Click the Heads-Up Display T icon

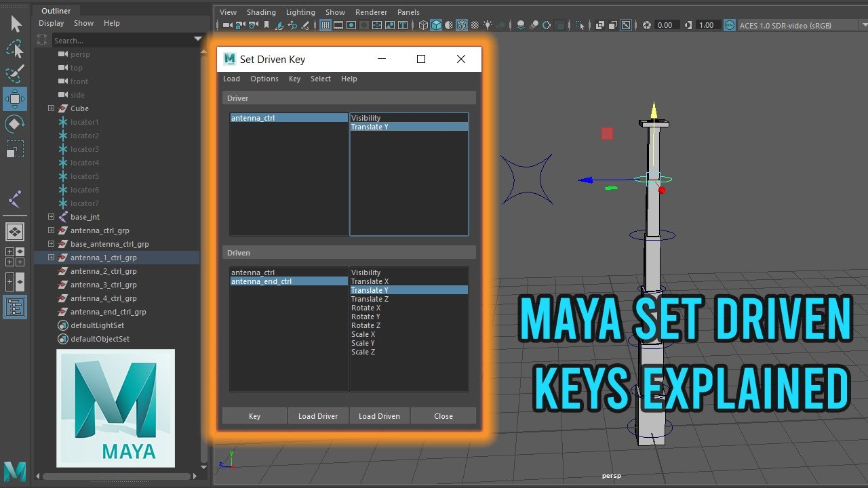click(x=403, y=25)
